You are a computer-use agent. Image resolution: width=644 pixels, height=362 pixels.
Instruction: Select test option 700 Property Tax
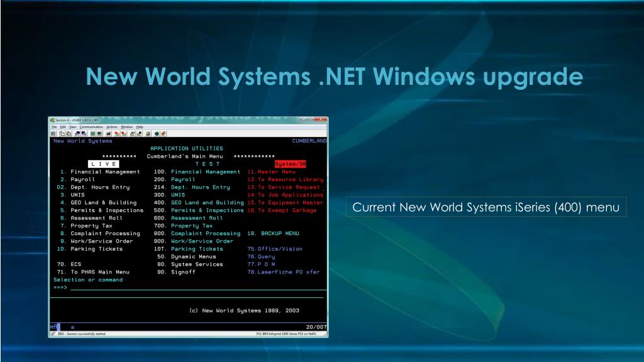click(183, 226)
